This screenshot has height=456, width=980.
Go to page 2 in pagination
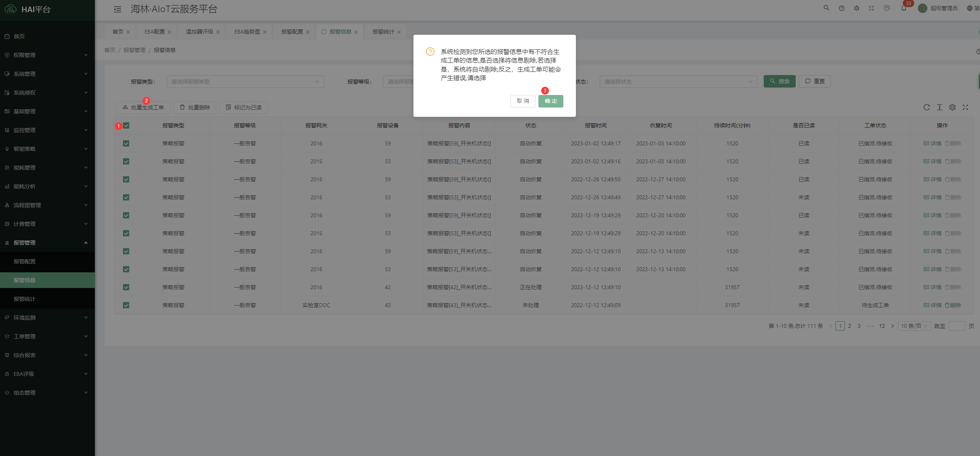(x=849, y=326)
